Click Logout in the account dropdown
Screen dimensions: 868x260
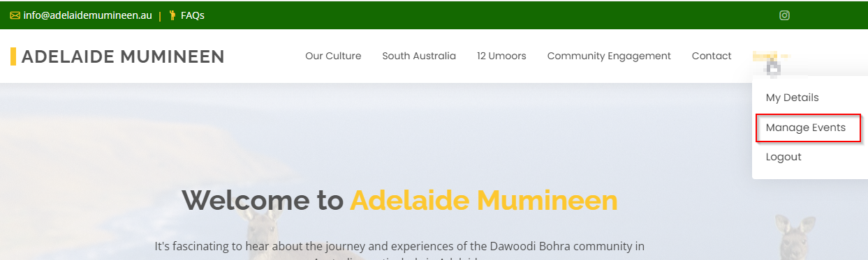(784, 157)
